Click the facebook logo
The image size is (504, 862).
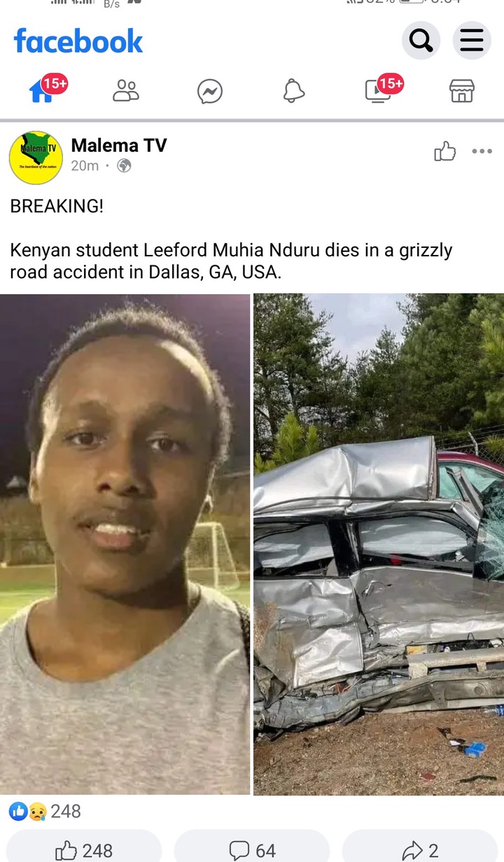(78, 41)
